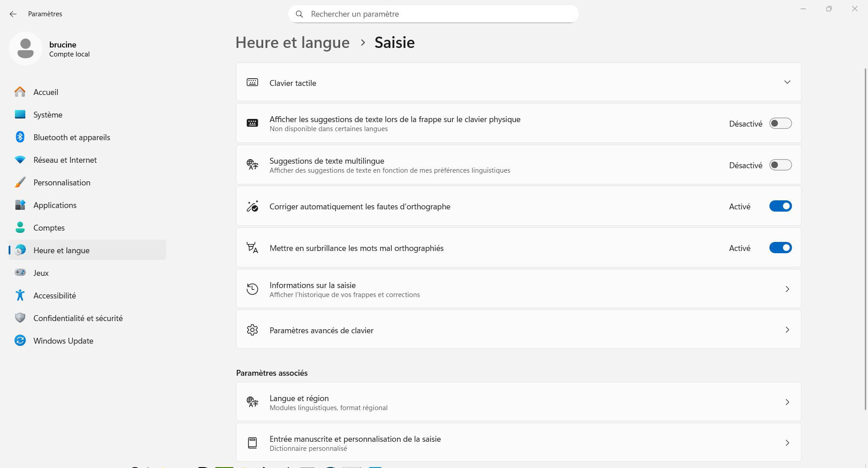Expand the Clavier tactile section
The height and width of the screenshot is (468, 868).
coord(787,82)
